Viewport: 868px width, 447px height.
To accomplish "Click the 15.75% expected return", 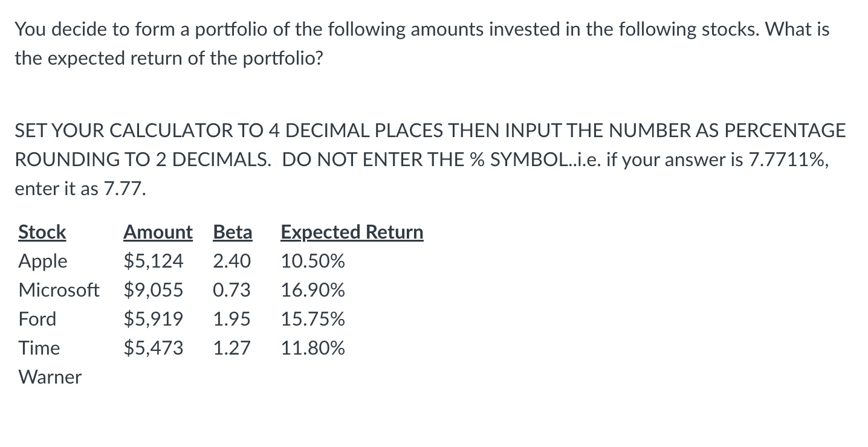I will pyautogui.click(x=313, y=319).
